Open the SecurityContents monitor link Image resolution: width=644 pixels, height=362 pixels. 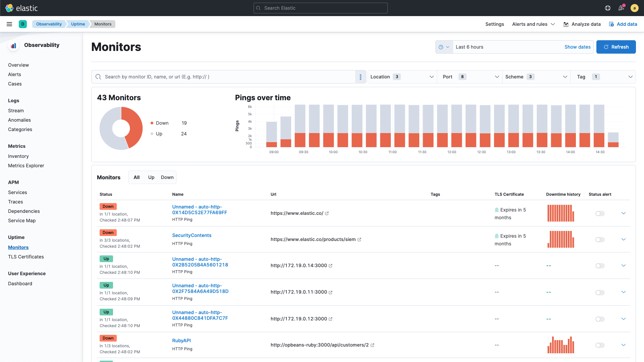click(192, 235)
